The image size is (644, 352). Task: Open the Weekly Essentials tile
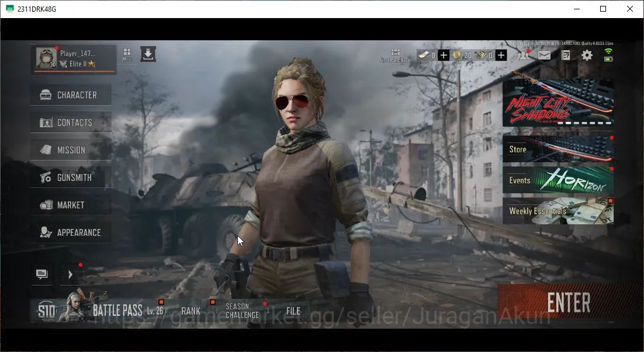click(558, 211)
